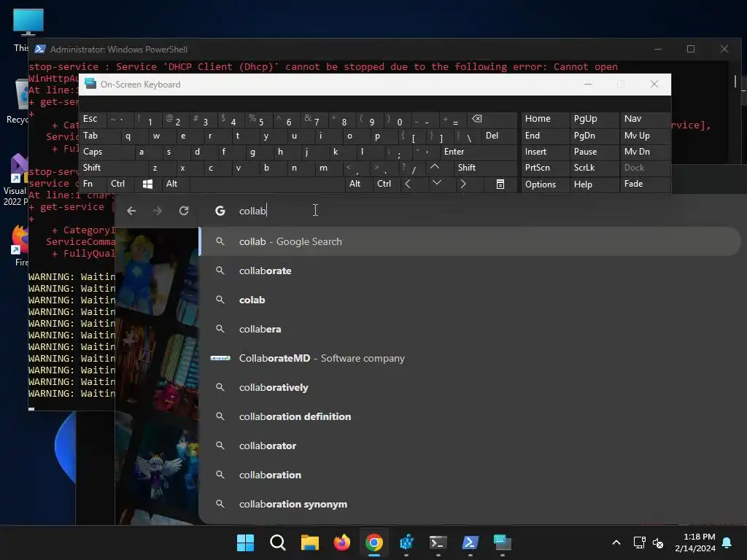Click the Mv Up key on keyboard
747x560 pixels.
[x=645, y=136]
